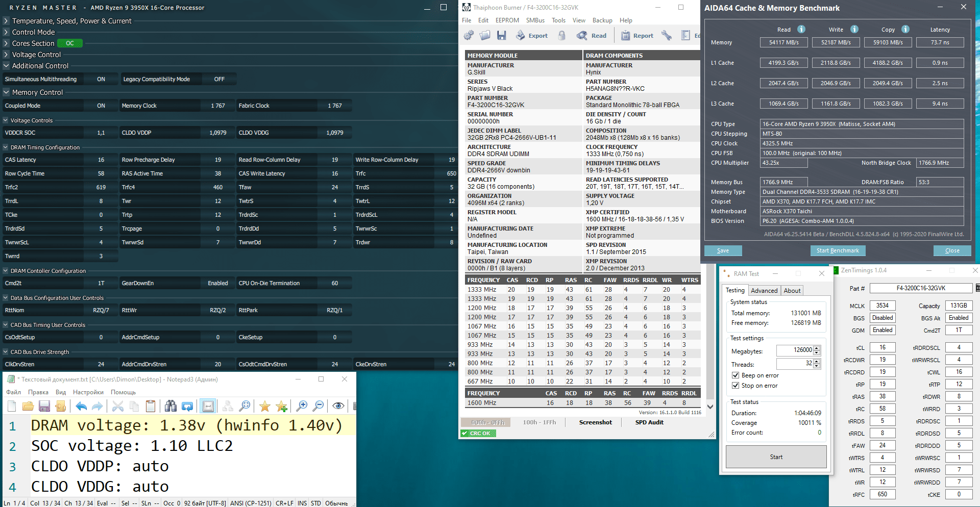Screen dimensions: 980x507
Task: Open SMBus menu in Thaiphoon Burner
Action: 535,20
